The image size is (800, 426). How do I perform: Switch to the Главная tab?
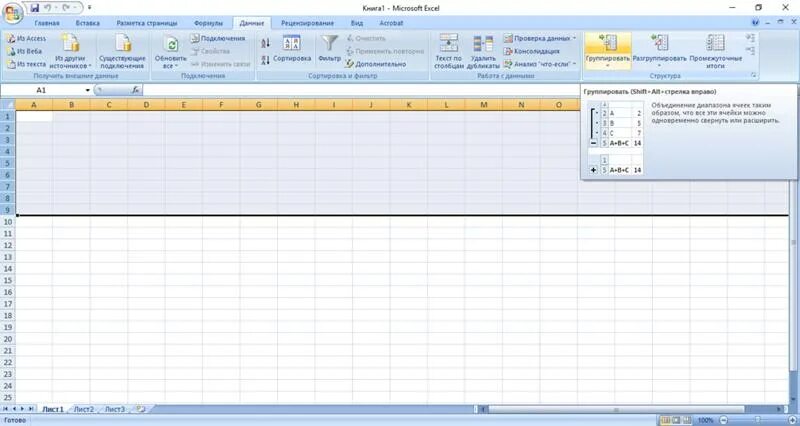(x=47, y=23)
